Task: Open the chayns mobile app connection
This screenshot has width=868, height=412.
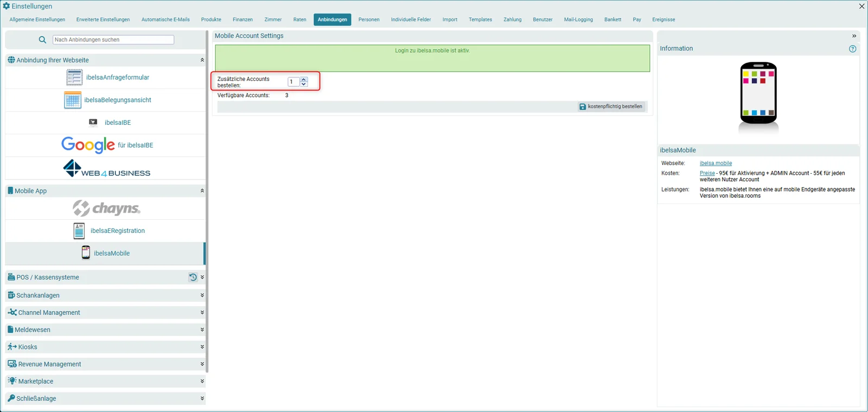Action: coord(106,208)
